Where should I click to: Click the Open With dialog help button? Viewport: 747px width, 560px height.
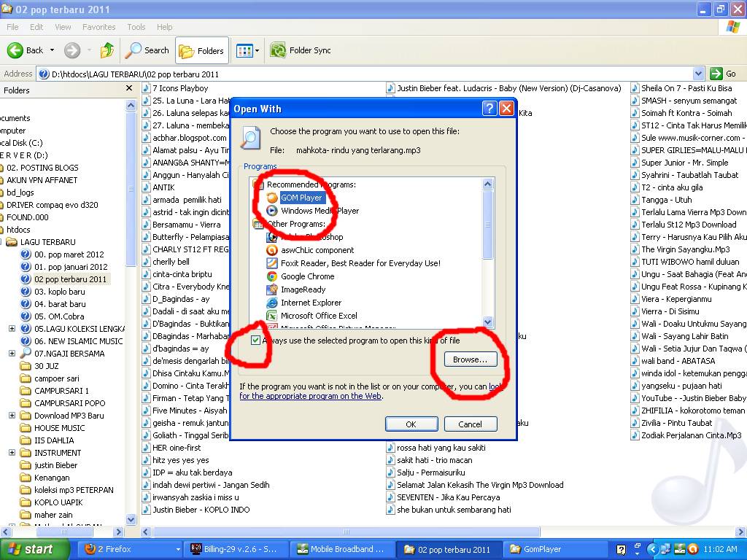(489, 109)
